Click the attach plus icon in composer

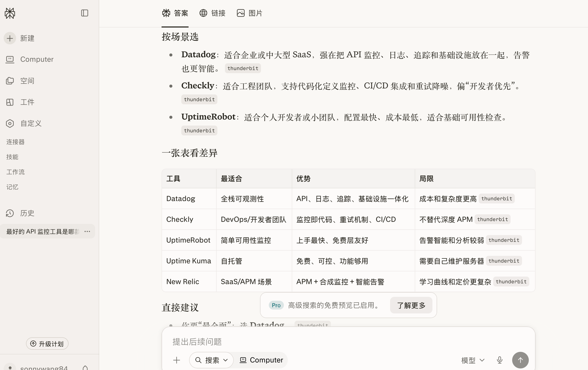[x=177, y=360]
